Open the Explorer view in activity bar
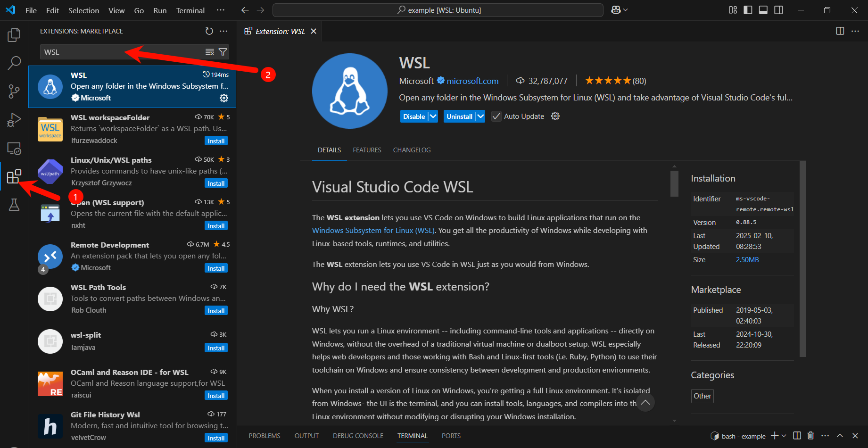868x448 pixels. pos(14,34)
